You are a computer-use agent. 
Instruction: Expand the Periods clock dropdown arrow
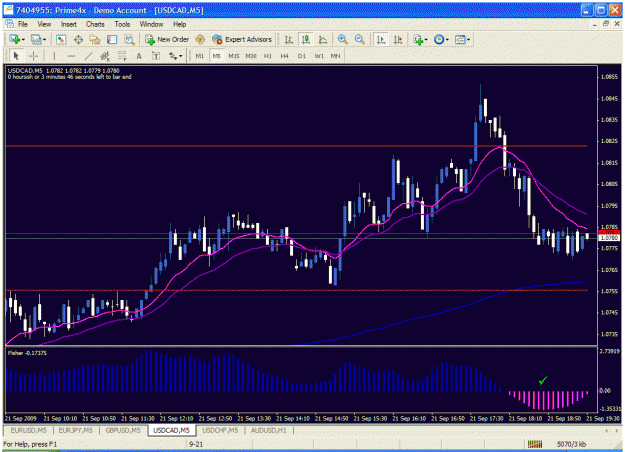(x=447, y=39)
